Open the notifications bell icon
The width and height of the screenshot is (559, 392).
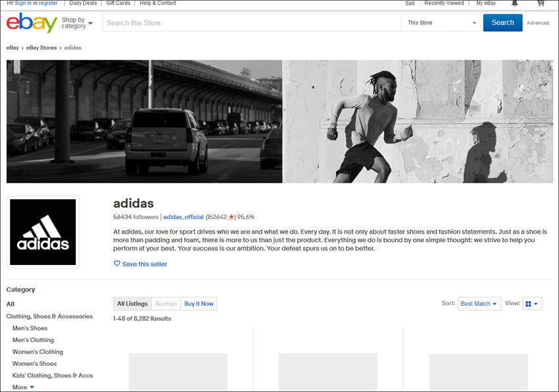tap(515, 3)
